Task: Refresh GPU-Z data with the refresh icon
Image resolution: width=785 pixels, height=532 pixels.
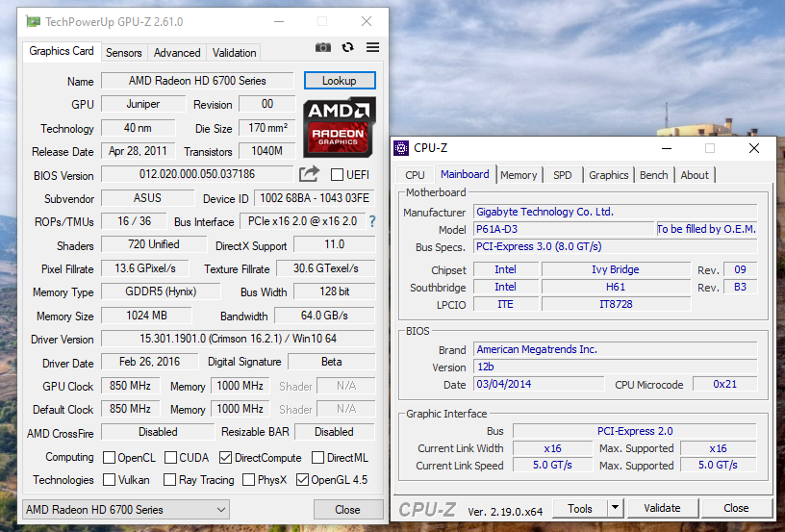Action: pyautogui.click(x=347, y=47)
